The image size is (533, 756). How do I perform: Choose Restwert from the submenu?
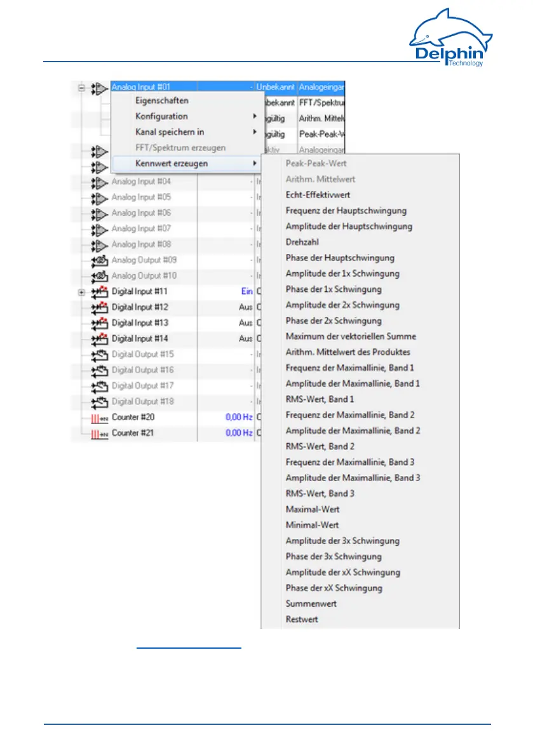(x=360, y=620)
